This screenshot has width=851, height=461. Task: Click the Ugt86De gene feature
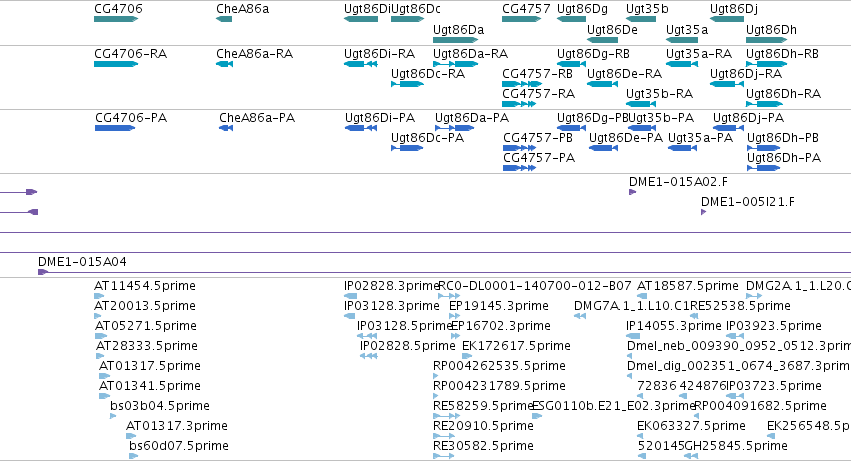click(602, 40)
